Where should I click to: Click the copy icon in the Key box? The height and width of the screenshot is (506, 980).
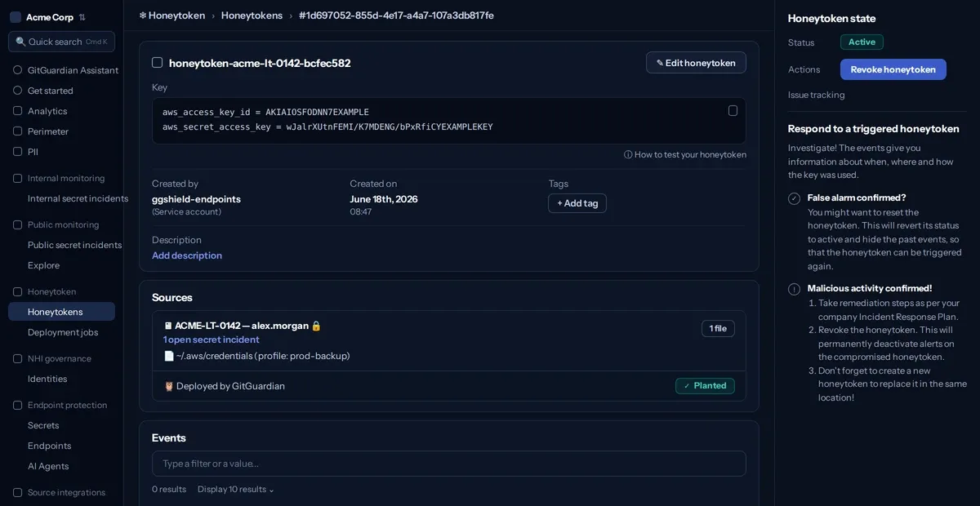coord(733,110)
